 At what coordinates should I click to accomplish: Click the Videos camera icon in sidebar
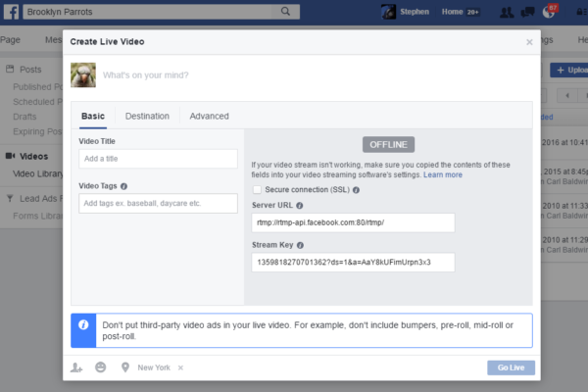pos(10,156)
